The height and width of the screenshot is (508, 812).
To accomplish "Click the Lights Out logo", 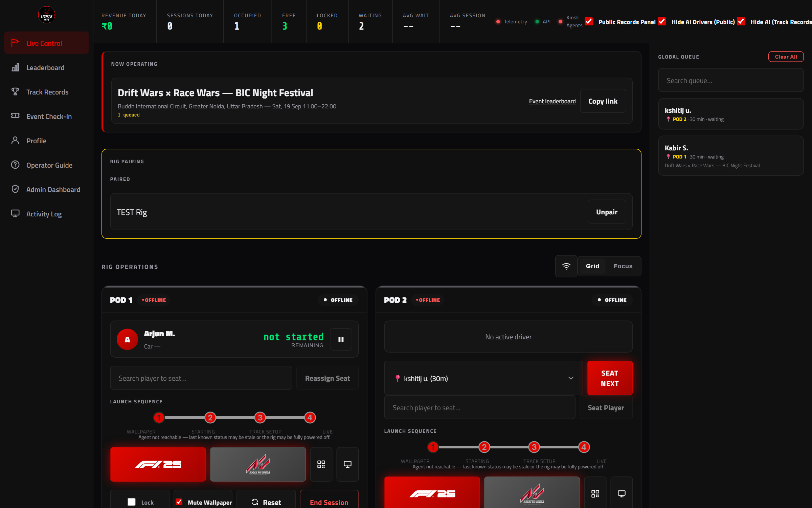I will pyautogui.click(x=46, y=15).
